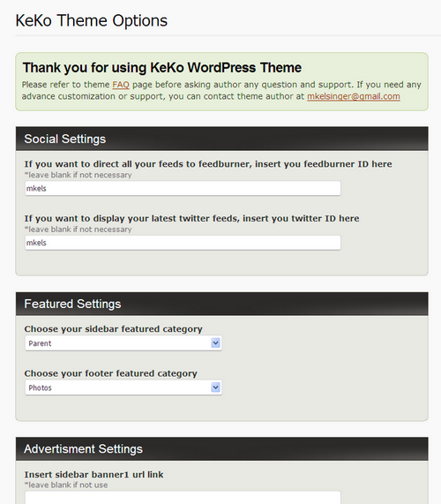
Task: Focus the sidebar banner1 url link field
Action: pos(183,497)
